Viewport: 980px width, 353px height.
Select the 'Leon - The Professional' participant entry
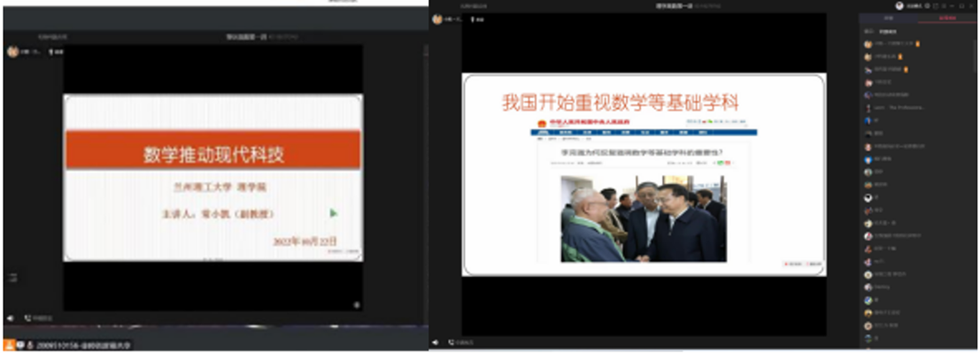coord(917,107)
